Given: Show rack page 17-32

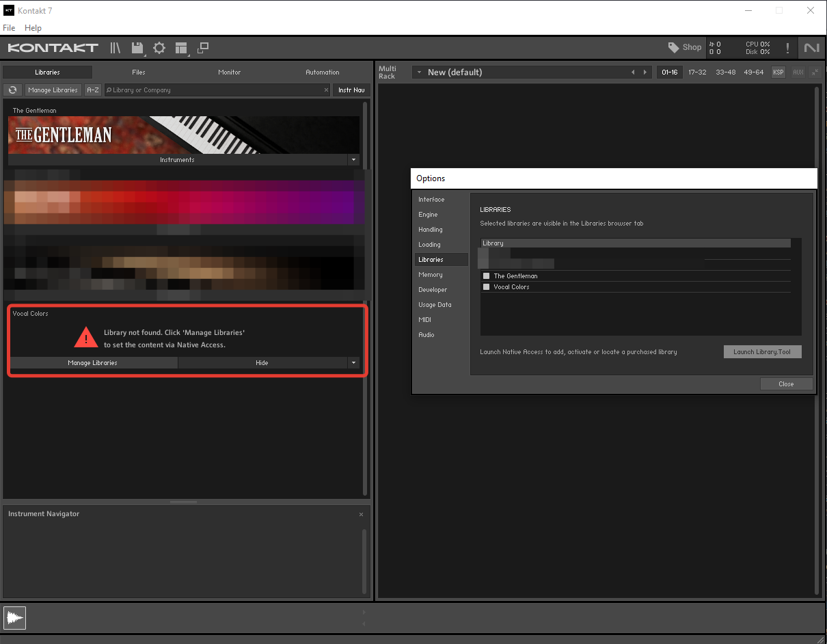Looking at the screenshot, I should 697,72.
